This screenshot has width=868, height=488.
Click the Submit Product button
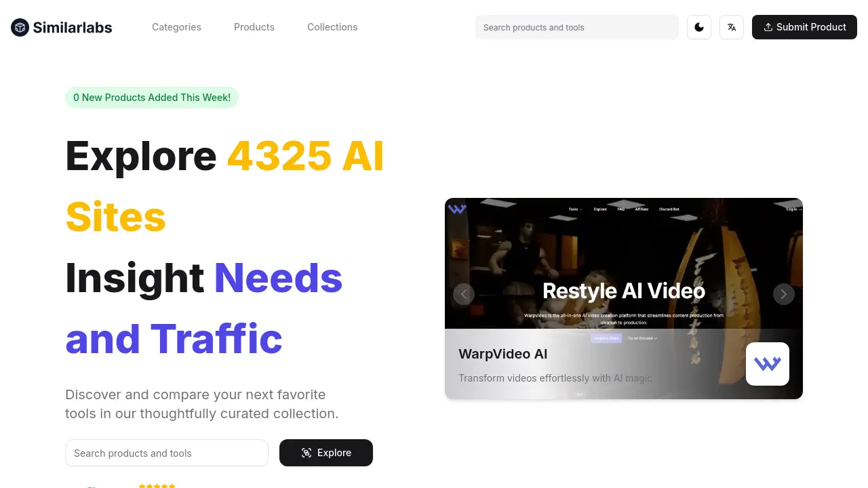[804, 27]
